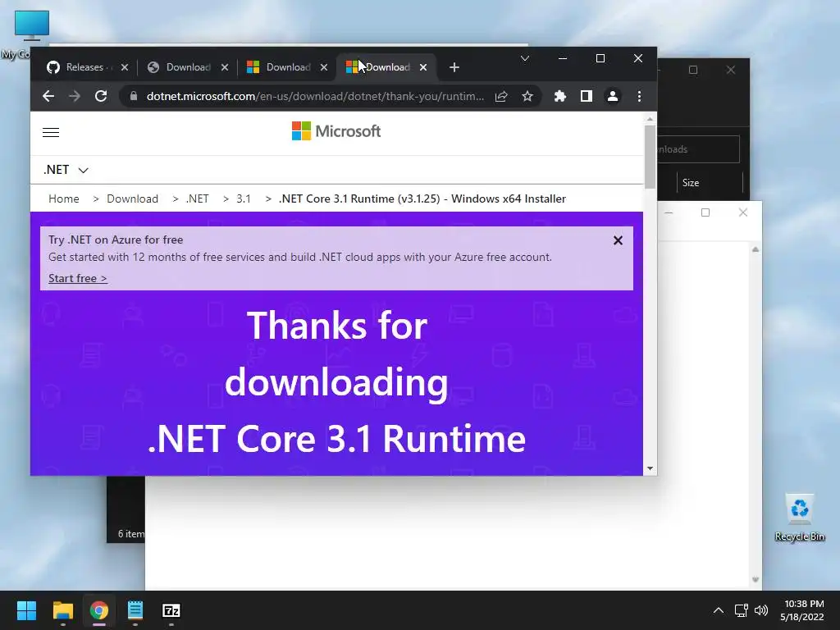Viewport: 840px width, 630px height.
Task: Open a new Chrome tab
Action: point(454,67)
